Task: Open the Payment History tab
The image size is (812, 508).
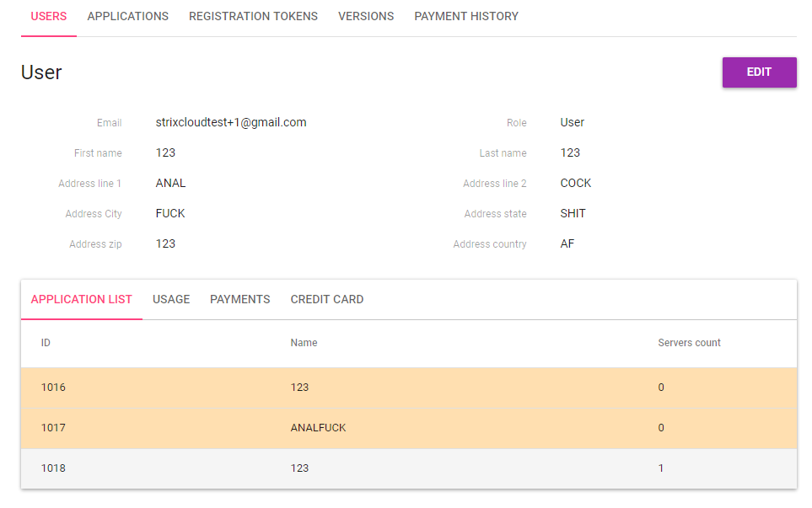Action: click(x=466, y=17)
